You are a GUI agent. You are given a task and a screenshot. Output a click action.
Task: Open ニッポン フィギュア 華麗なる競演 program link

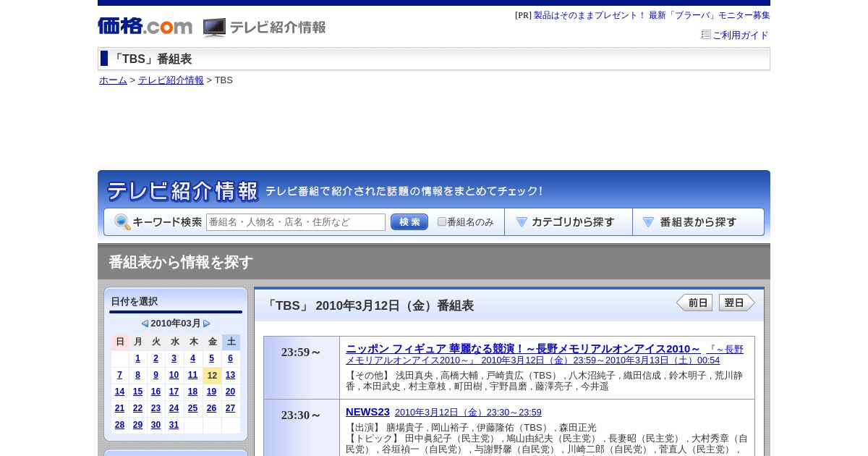tap(523, 349)
